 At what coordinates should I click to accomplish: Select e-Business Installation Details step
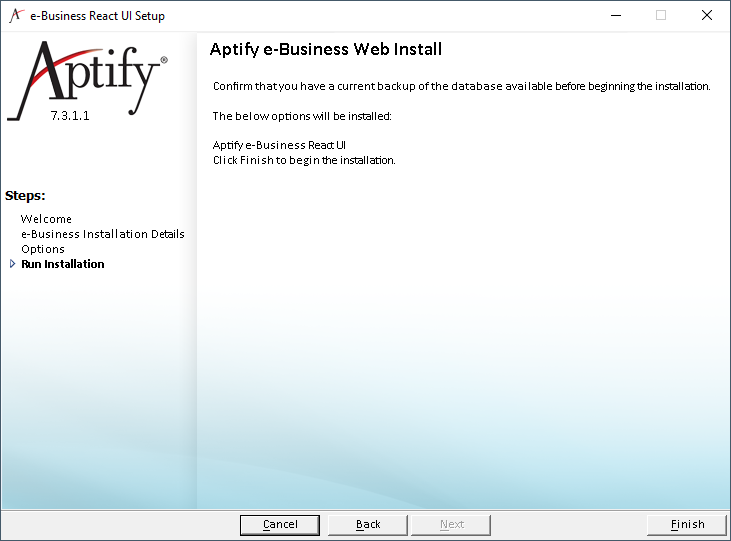(x=103, y=234)
